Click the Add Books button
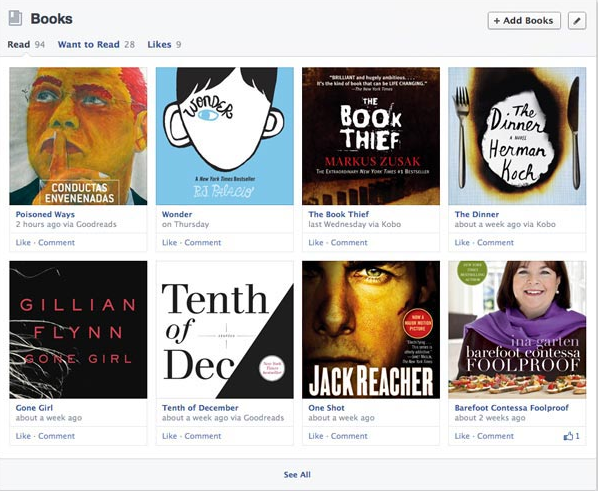598x491 pixels. point(524,21)
